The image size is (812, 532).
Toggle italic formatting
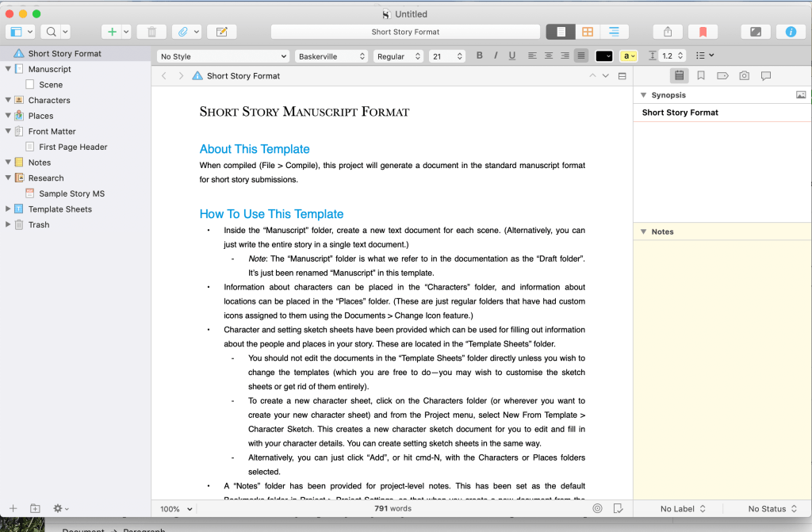[496, 55]
